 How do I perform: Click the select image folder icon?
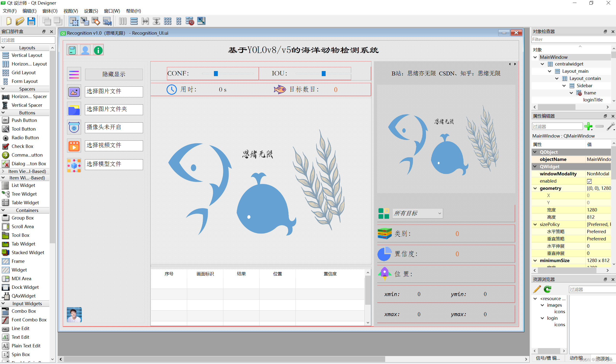tap(73, 109)
